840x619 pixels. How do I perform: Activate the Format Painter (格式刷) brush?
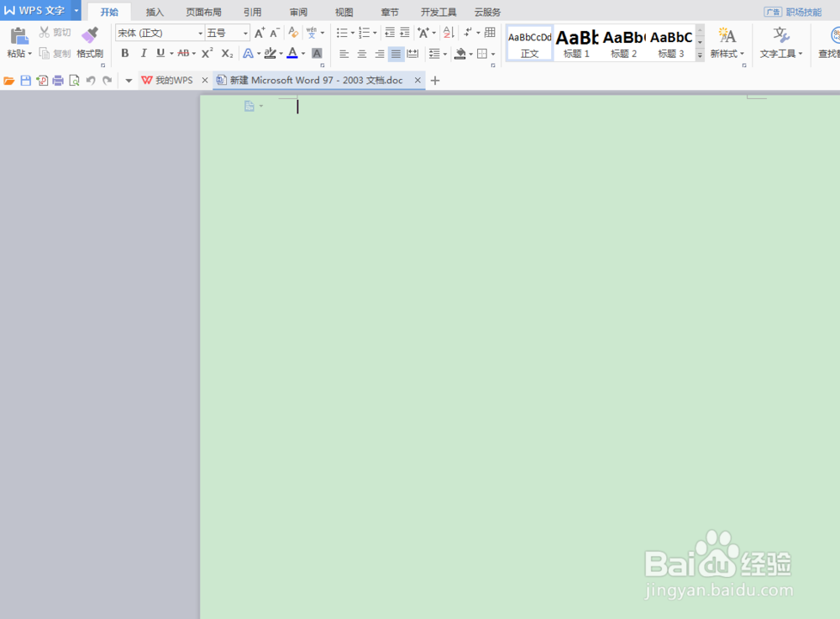90,42
